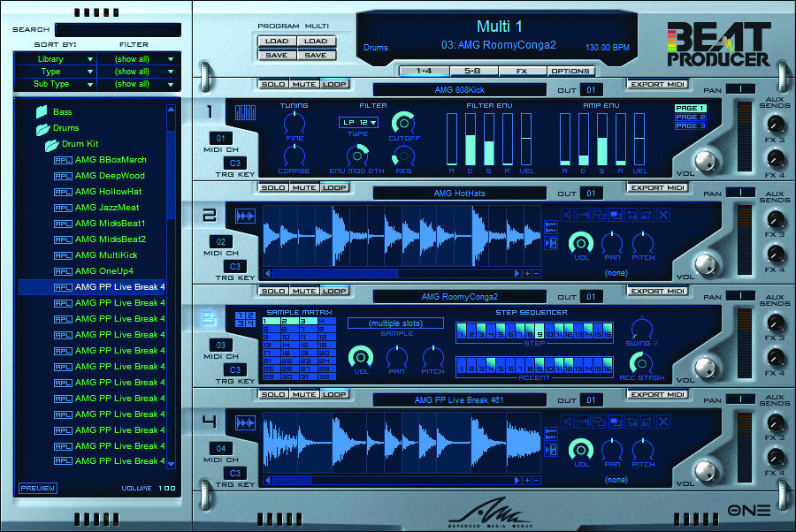The width and height of the screenshot is (796, 532).
Task: Click the dual waveform view icon in slot 2
Action: point(551,226)
